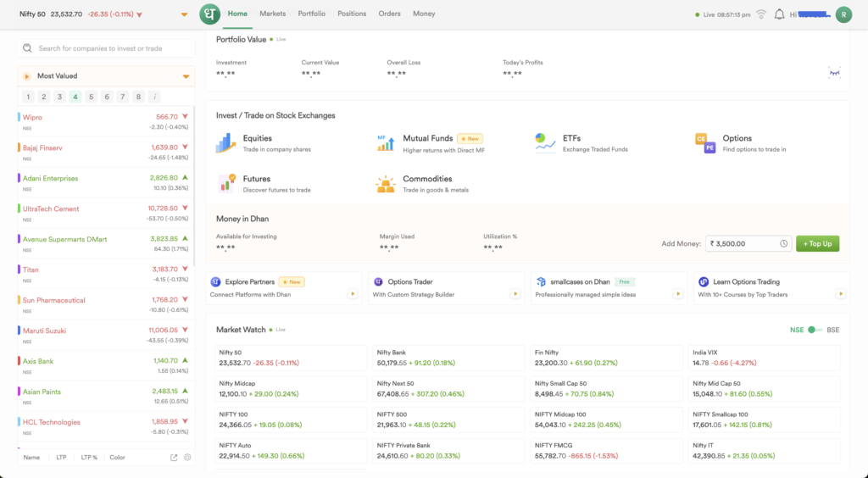Screen dimensions: 868x478
Task: Open the ETFs icon
Action: [545, 142]
